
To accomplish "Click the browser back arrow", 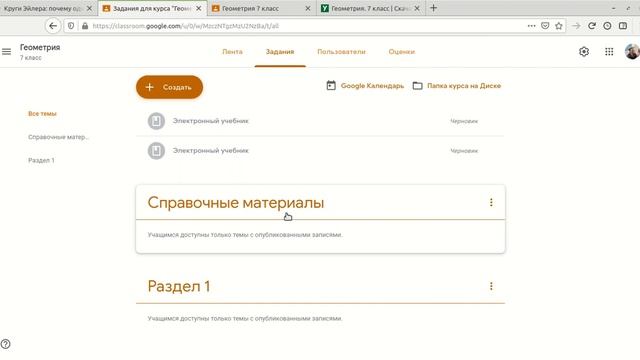I will click(x=53, y=26).
